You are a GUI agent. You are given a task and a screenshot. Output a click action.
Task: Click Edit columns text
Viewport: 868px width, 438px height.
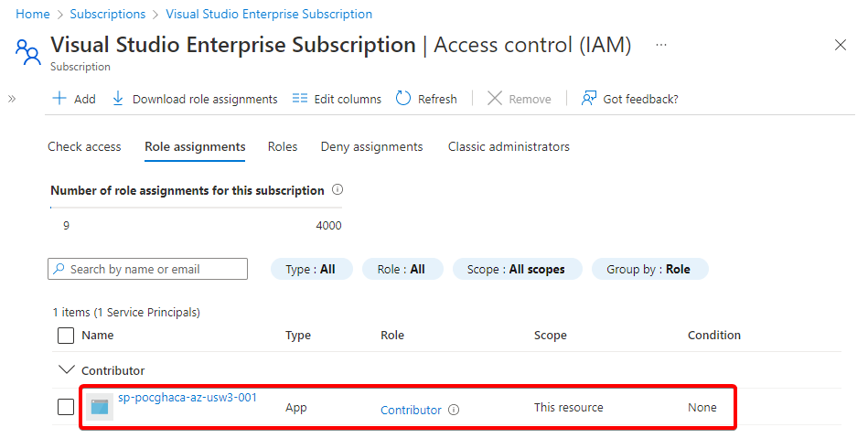pos(348,99)
